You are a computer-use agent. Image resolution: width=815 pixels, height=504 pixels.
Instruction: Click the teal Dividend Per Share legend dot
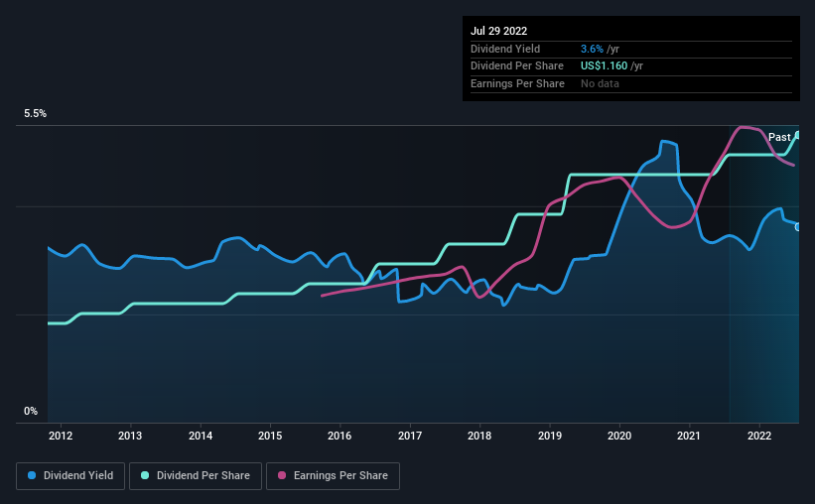pyautogui.click(x=145, y=475)
